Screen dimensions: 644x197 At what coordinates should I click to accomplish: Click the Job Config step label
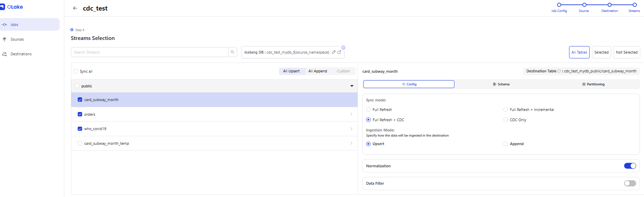(559, 11)
